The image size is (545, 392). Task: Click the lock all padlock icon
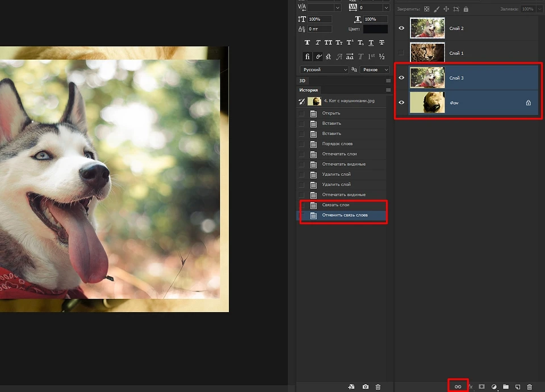(466, 9)
